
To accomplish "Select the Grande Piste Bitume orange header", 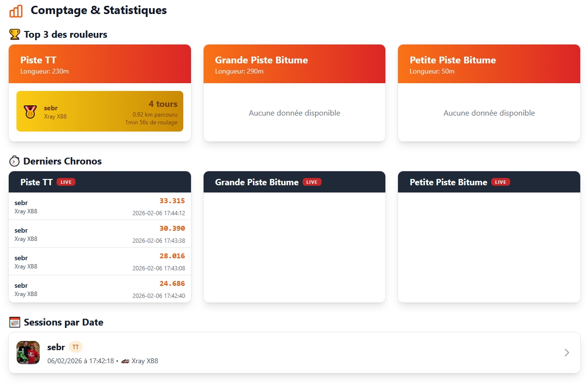I will point(294,64).
